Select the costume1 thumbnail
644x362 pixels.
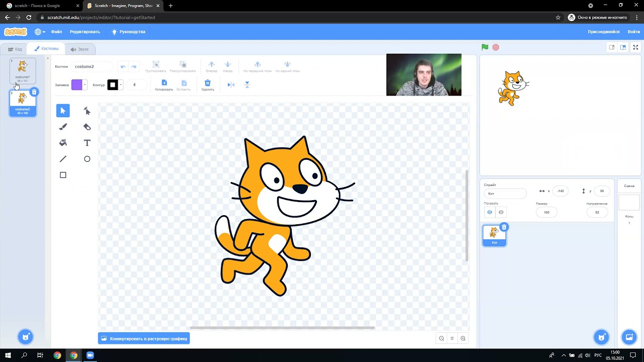(x=23, y=71)
